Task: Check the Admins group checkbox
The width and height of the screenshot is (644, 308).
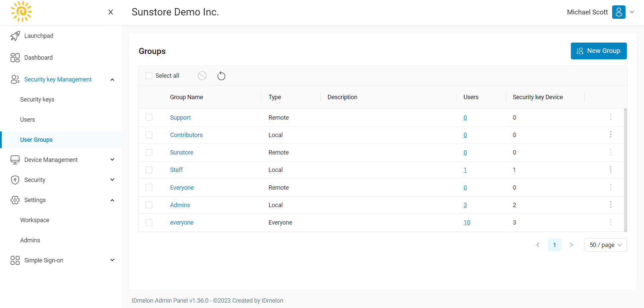Action: click(x=149, y=205)
